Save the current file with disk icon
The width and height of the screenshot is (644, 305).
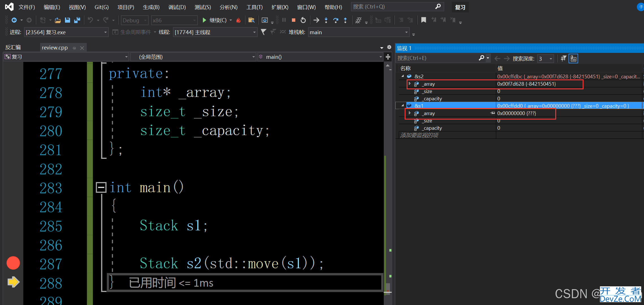pos(67,20)
